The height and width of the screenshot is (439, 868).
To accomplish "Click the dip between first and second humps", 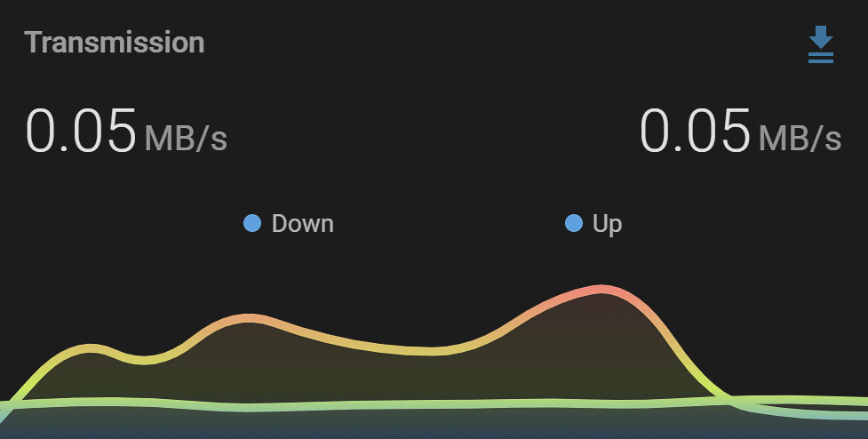I will (144, 361).
